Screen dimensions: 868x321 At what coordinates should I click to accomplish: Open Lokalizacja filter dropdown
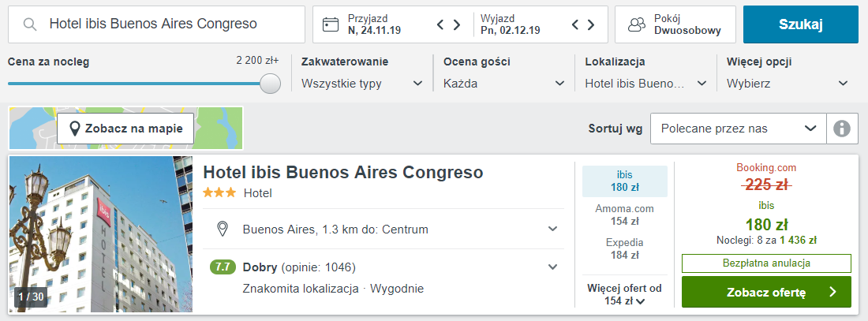[x=645, y=83]
